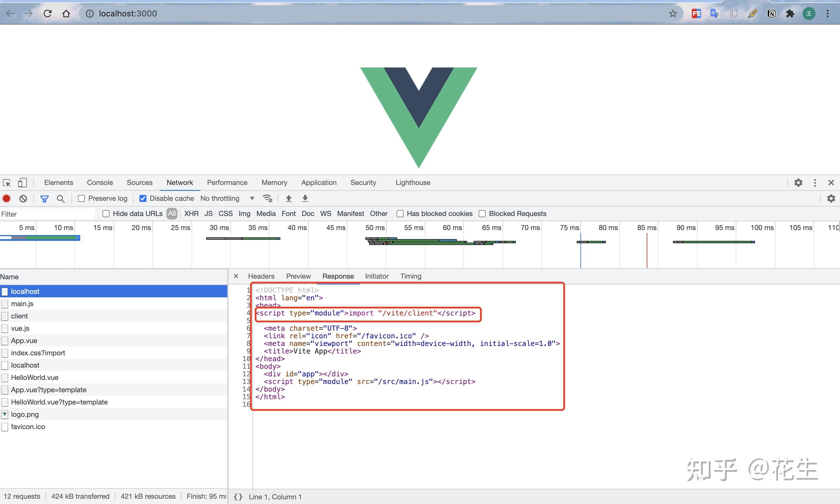Toggle device toolbar icon
Screen dimensions: 840x504
tap(23, 183)
